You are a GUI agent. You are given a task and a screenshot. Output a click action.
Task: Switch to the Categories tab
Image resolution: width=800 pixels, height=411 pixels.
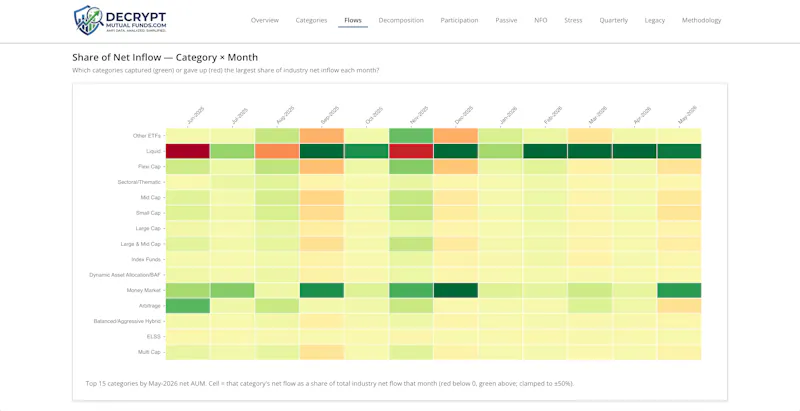pos(311,20)
